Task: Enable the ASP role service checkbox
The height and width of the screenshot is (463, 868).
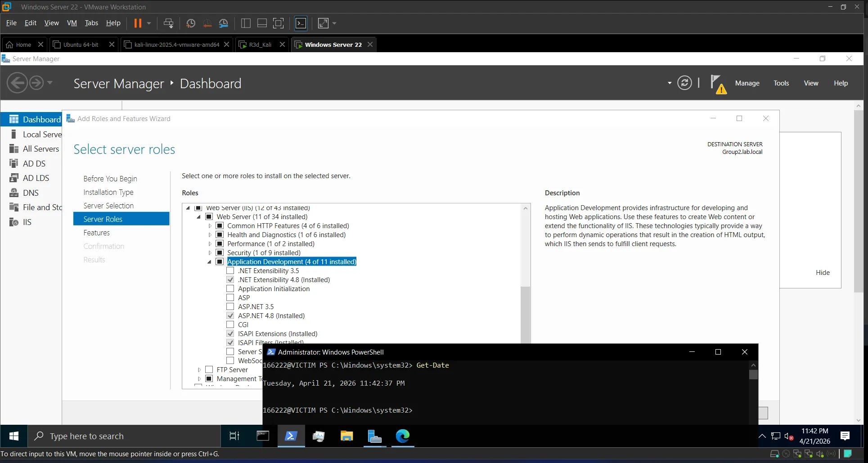Action: tap(230, 297)
